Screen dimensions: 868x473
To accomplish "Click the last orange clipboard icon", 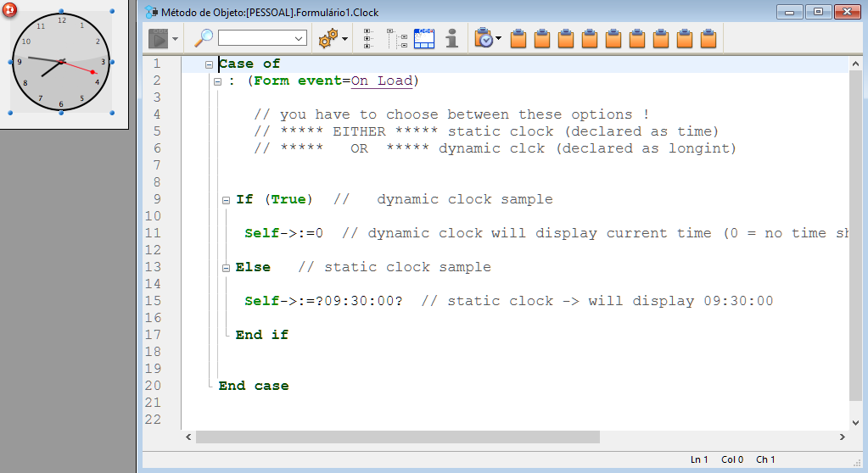I will click(x=709, y=38).
